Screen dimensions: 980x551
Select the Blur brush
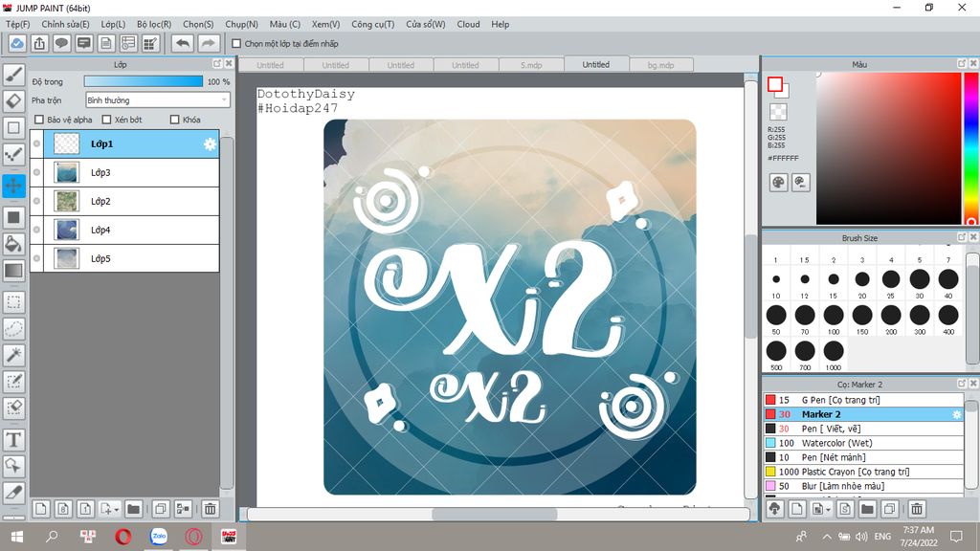tap(863, 486)
